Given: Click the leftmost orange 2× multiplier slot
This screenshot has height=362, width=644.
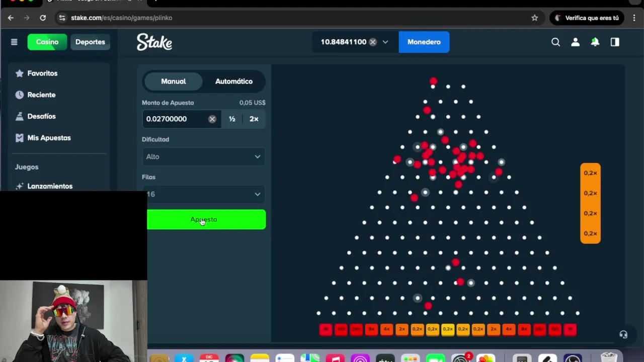Looking at the screenshot, I should [x=402, y=329].
